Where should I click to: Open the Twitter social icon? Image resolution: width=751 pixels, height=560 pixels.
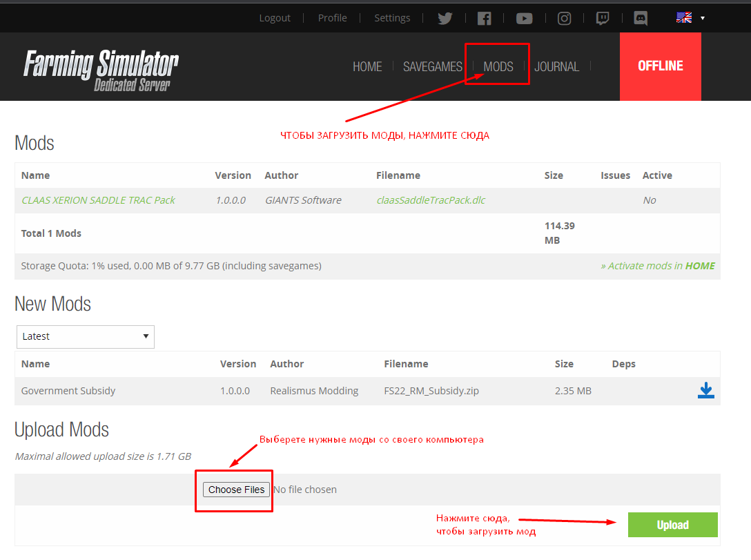tap(445, 19)
